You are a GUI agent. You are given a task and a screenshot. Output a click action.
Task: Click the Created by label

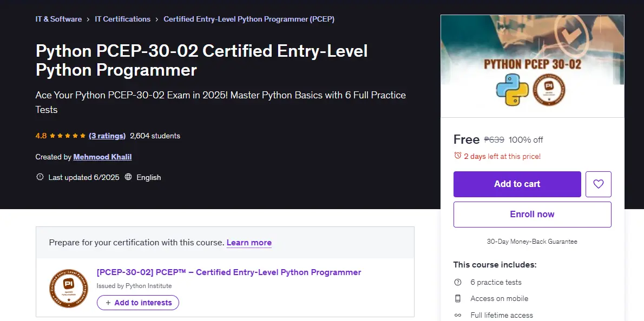click(x=54, y=157)
